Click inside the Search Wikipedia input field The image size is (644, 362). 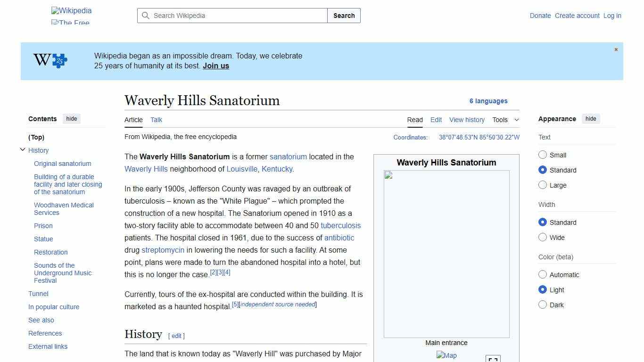click(x=231, y=16)
